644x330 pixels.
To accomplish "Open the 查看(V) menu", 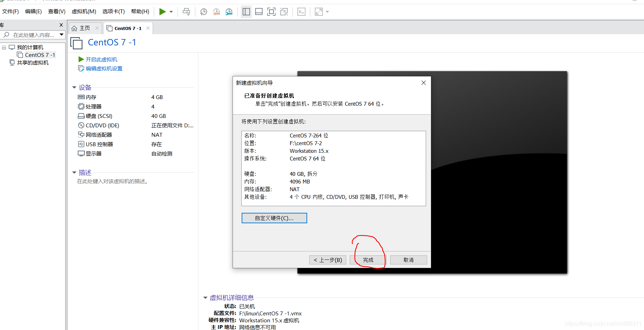I will tap(57, 12).
